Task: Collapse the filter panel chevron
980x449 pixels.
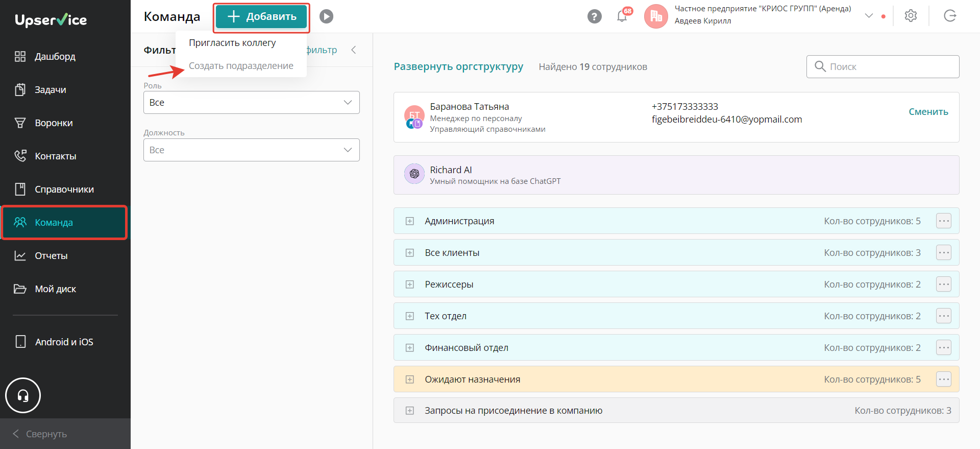Action: click(353, 50)
